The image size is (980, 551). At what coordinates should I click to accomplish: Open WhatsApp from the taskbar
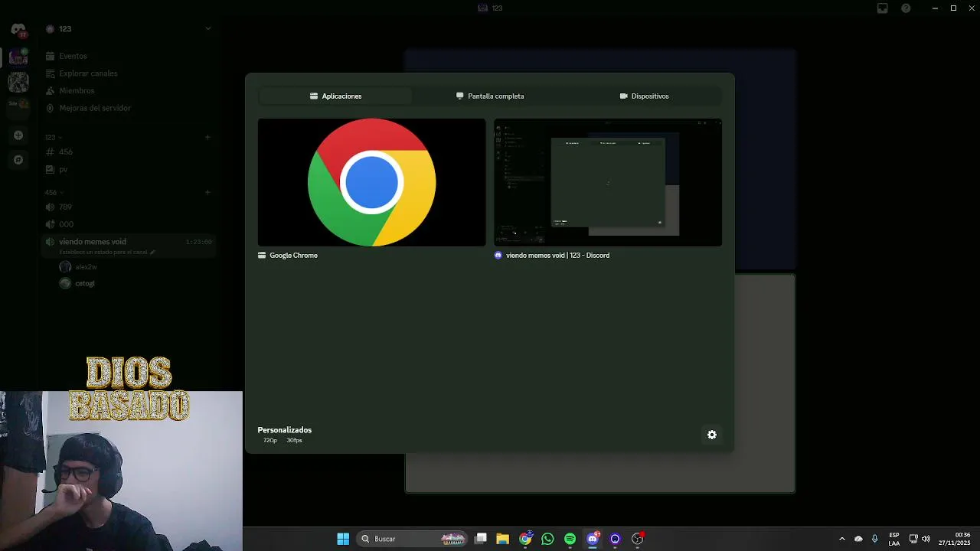(x=547, y=539)
